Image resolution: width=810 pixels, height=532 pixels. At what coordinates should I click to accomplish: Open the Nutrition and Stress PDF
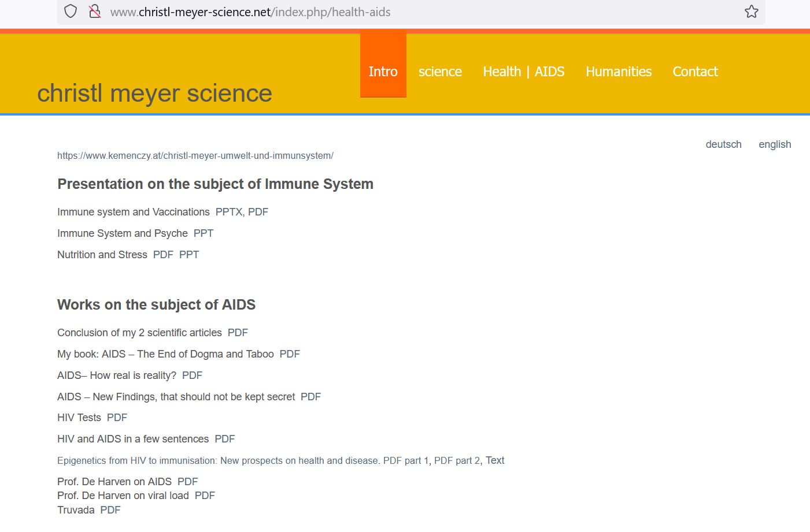tap(163, 255)
